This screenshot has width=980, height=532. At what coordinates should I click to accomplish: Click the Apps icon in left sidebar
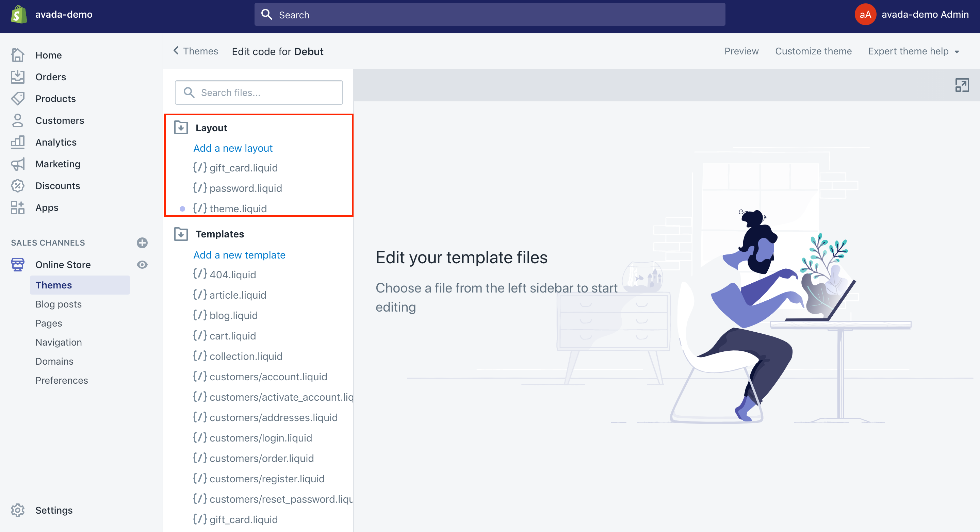(18, 208)
